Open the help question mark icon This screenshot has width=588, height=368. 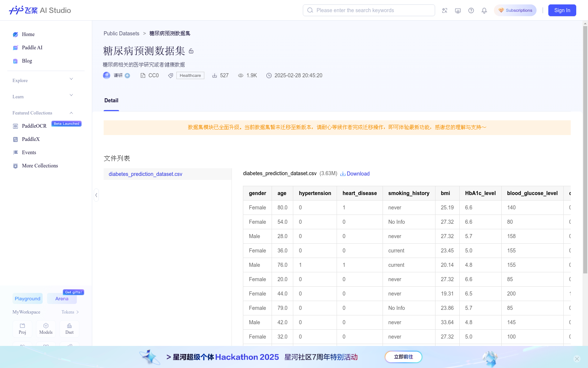coord(471,10)
